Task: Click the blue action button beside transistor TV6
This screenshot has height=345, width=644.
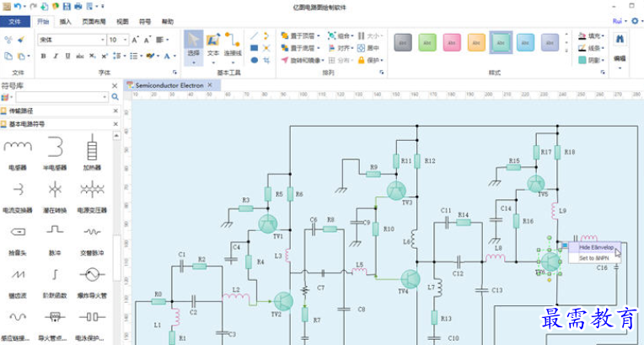Action: [x=564, y=246]
